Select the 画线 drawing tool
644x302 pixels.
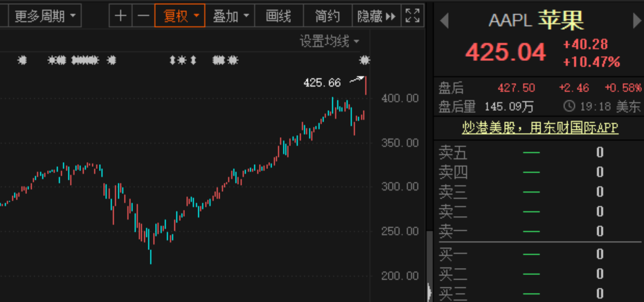click(278, 16)
